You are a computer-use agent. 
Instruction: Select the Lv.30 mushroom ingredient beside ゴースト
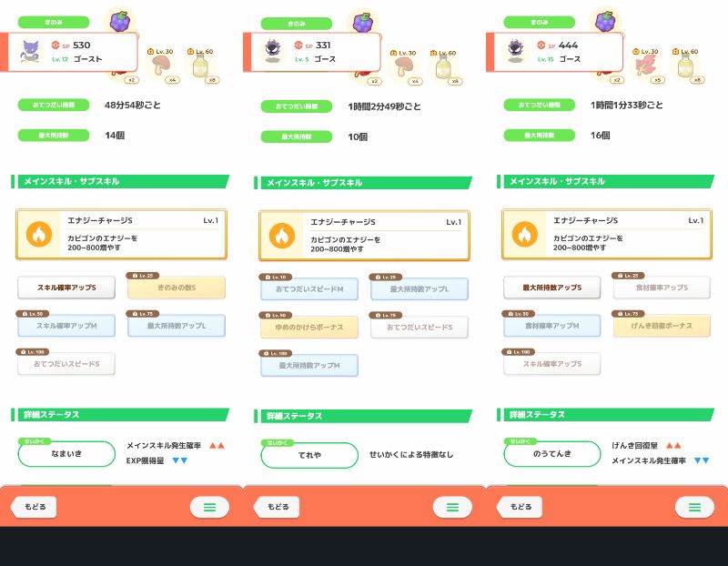(x=161, y=66)
